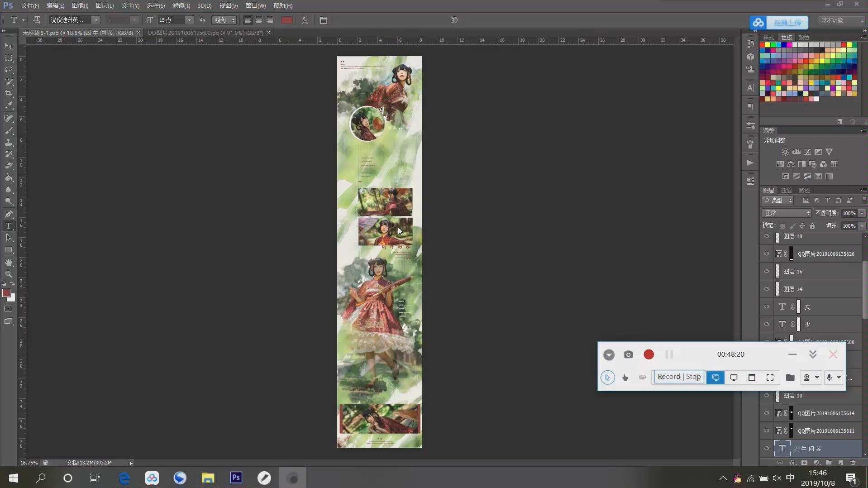Open layer filter type dropdown 类型
Image resolution: width=868 pixels, height=488 pixels.
point(778,200)
